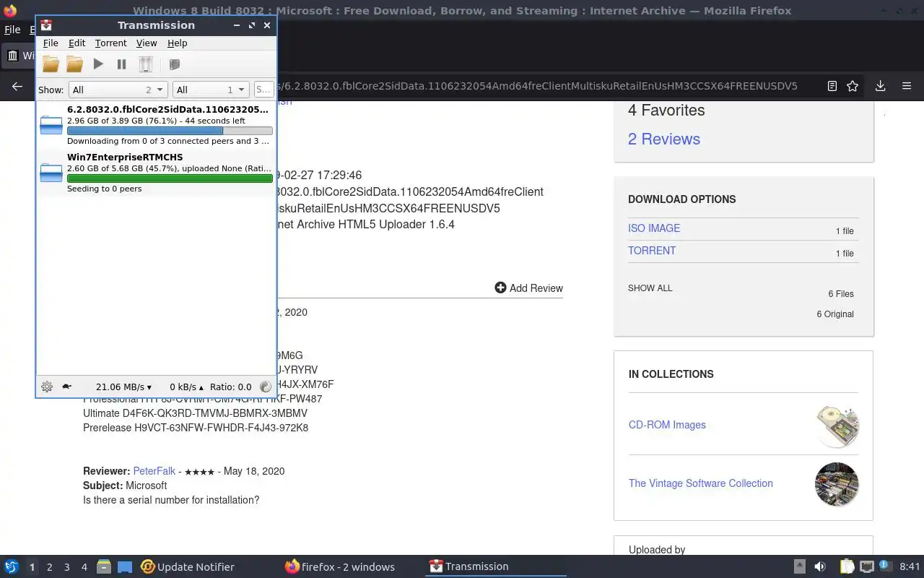The image size is (924, 578).
Task: Open The Vintage Software Collection link
Action: pyautogui.click(x=700, y=483)
